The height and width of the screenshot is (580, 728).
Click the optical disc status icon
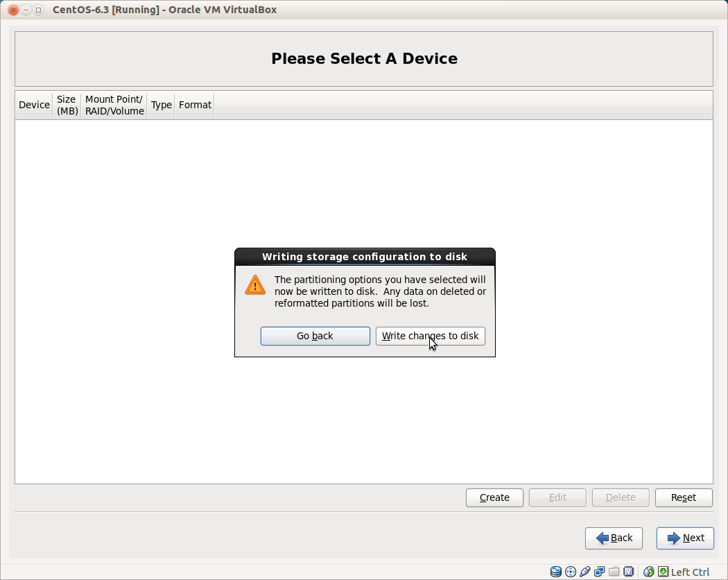571,572
